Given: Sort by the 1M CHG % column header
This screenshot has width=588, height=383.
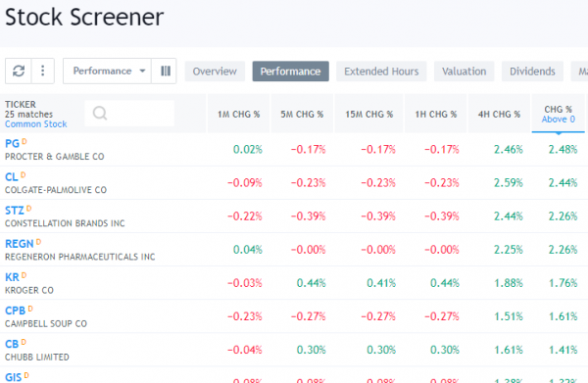Looking at the screenshot, I should click(x=238, y=114).
